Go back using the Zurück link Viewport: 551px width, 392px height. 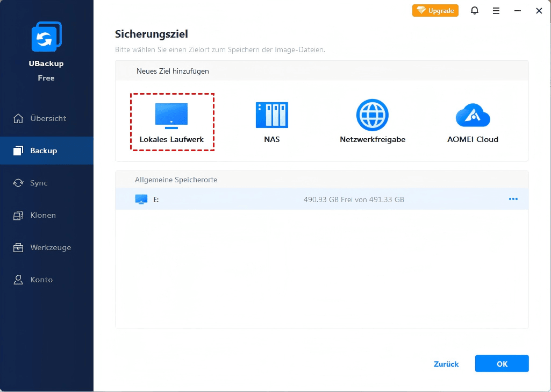coord(446,364)
